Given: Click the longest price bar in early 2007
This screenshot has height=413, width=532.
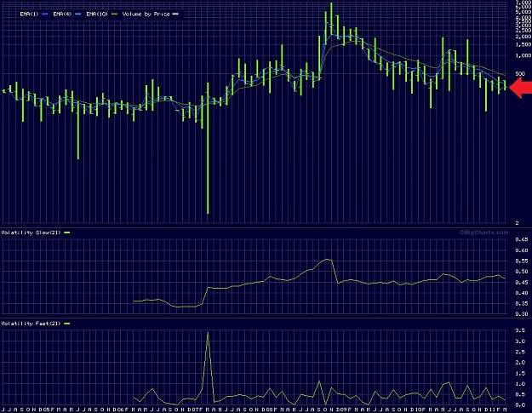Looking at the screenshot, I should (208, 148).
